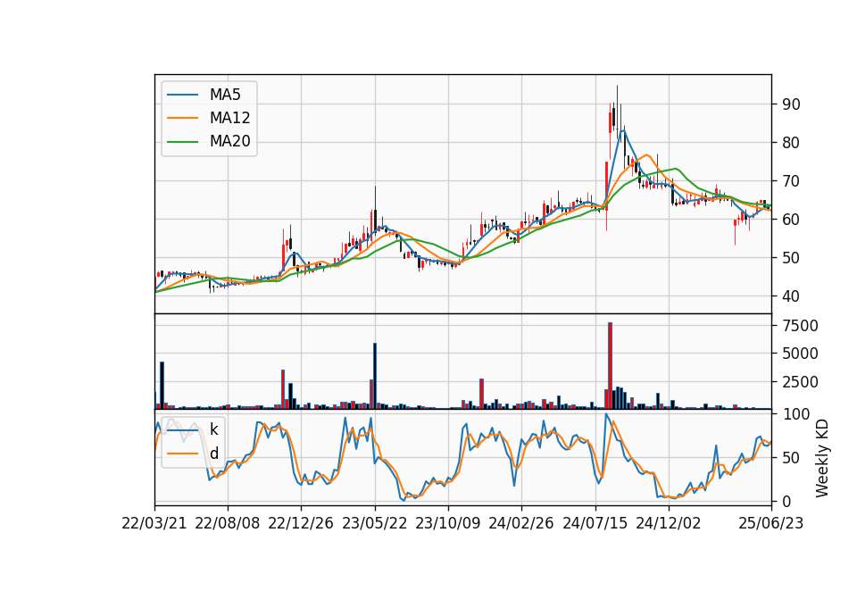This screenshot has height=616, width=857.
Task: Click the 22/03/21 date axis label
Action: [154, 523]
